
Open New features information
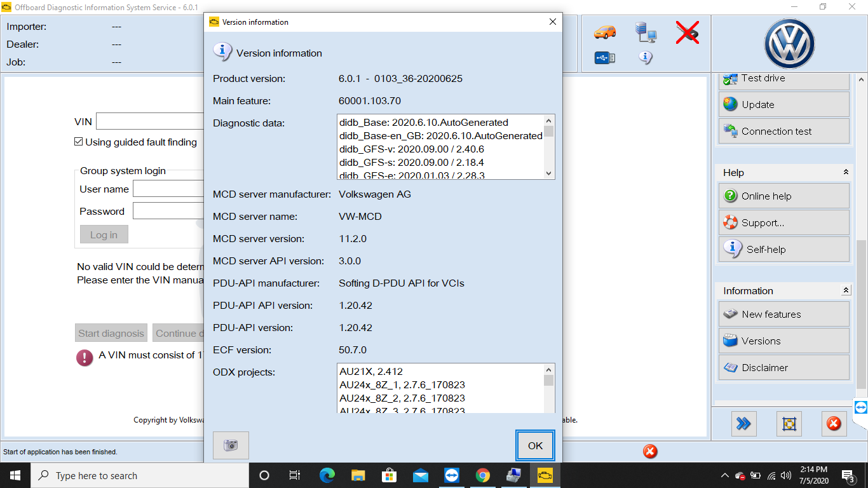pos(784,314)
